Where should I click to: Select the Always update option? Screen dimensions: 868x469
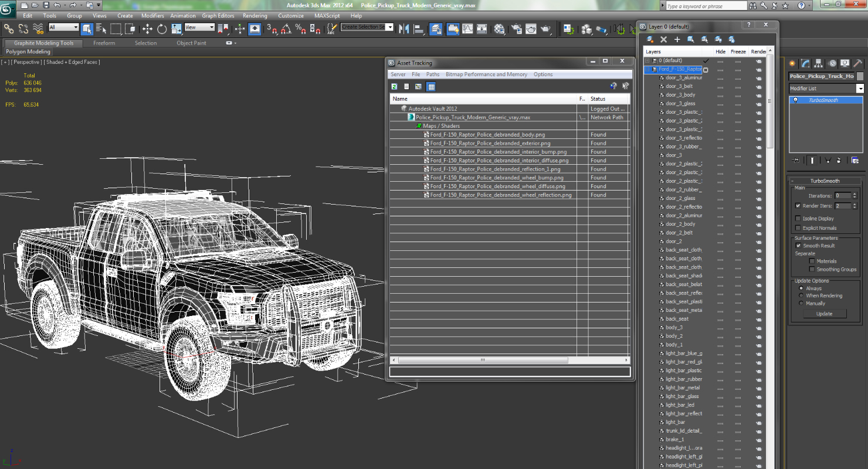tap(801, 288)
